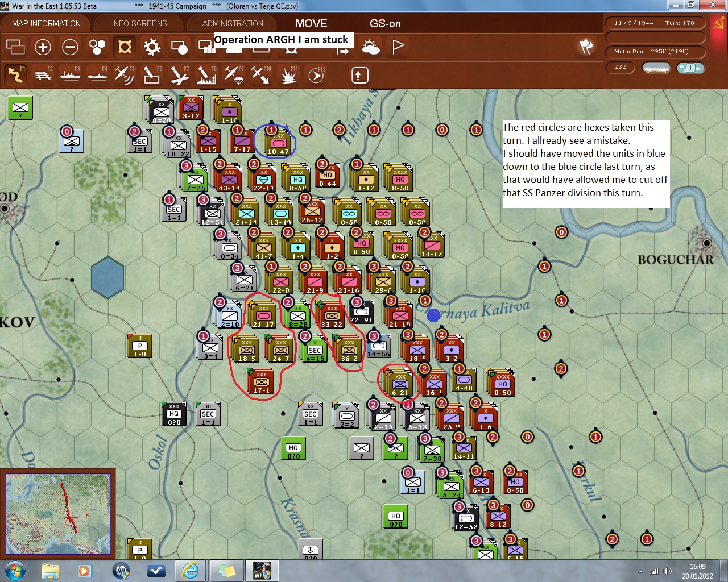Select Air Transport mode (F9) parachute icon
This screenshot has width=728, height=582.
point(233,75)
